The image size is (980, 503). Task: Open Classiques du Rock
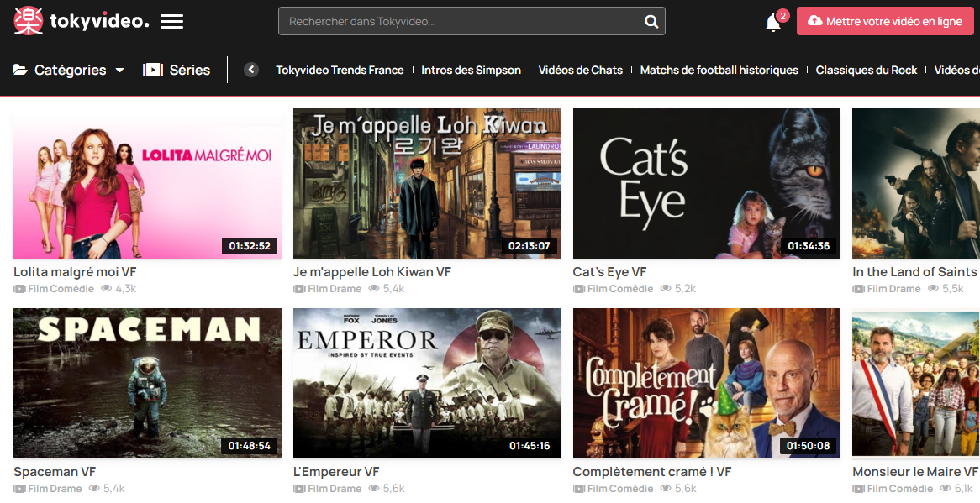tap(867, 70)
